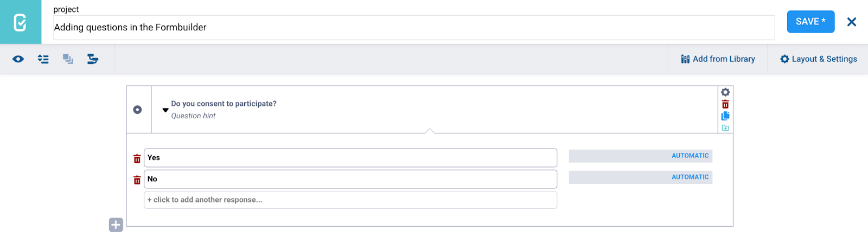The height and width of the screenshot is (242, 868).
Task: Save the form with SAVE button
Action: (x=810, y=22)
